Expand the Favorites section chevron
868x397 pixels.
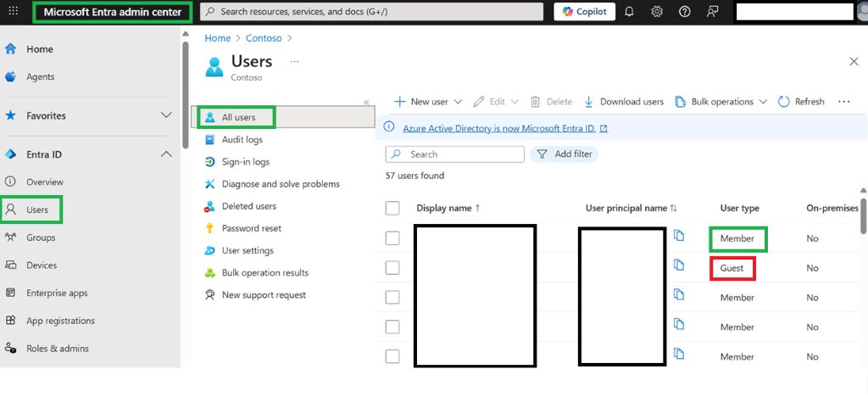click(166, 115)
